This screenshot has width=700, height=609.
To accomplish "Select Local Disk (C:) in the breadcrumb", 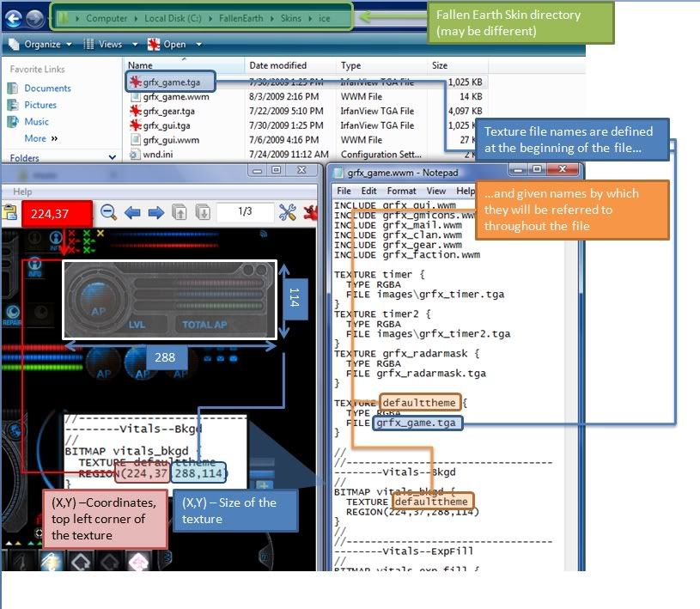I will click(173, 18).
